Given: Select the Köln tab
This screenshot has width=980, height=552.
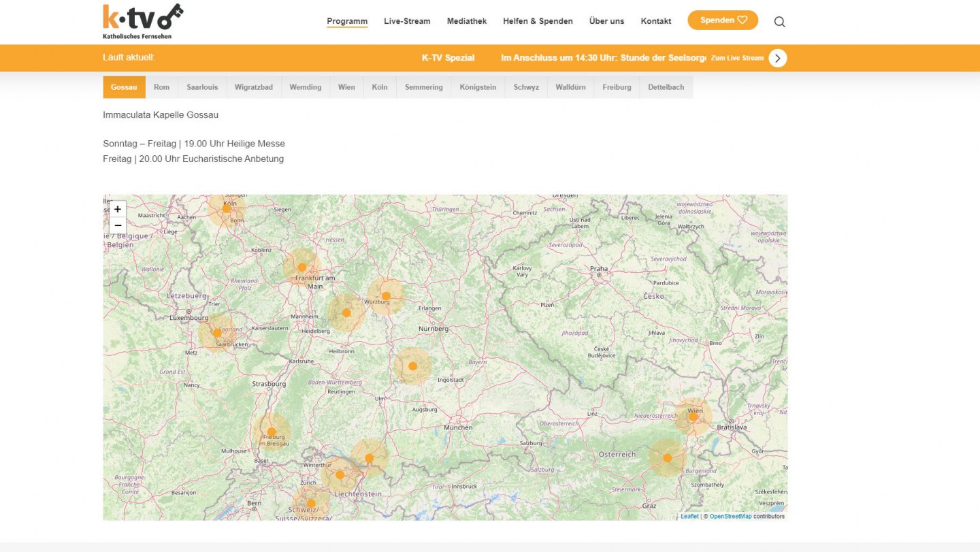Looking at the screenshot, I should [x=380, y=87].
